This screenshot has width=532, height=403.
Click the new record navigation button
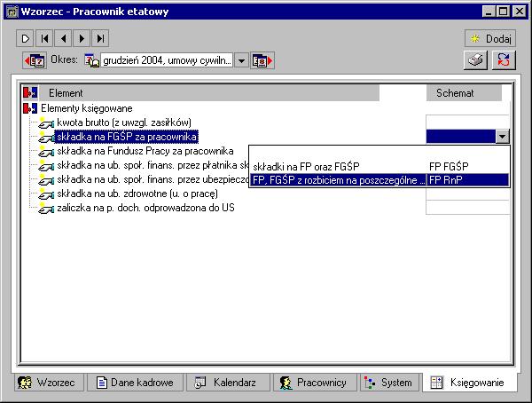pos(25,38)
